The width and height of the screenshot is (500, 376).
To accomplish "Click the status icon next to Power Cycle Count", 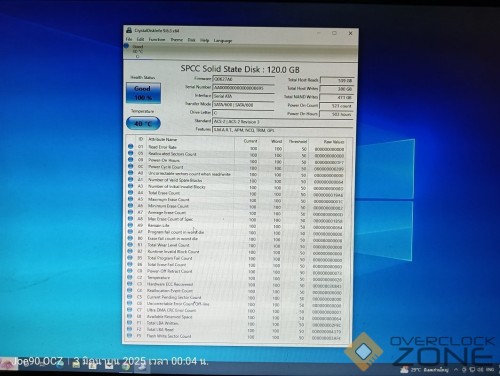I will (131, 166).
